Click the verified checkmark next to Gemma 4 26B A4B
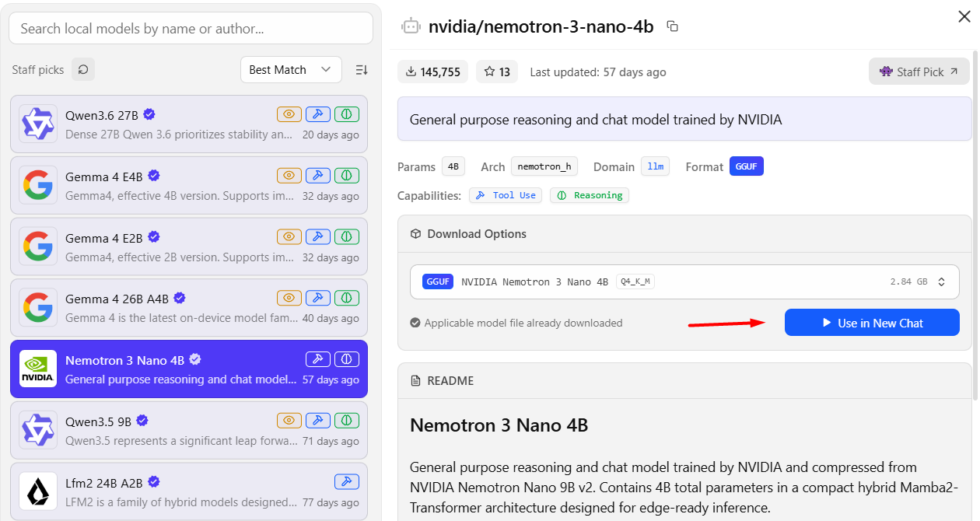The image size is (980, 521). click(180, 298)
